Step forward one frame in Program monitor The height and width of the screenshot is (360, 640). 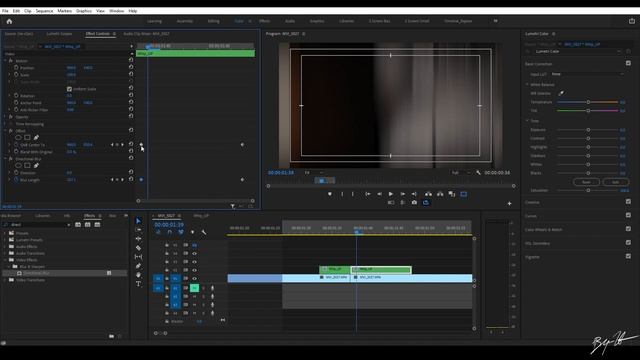(x=402, y=194)
